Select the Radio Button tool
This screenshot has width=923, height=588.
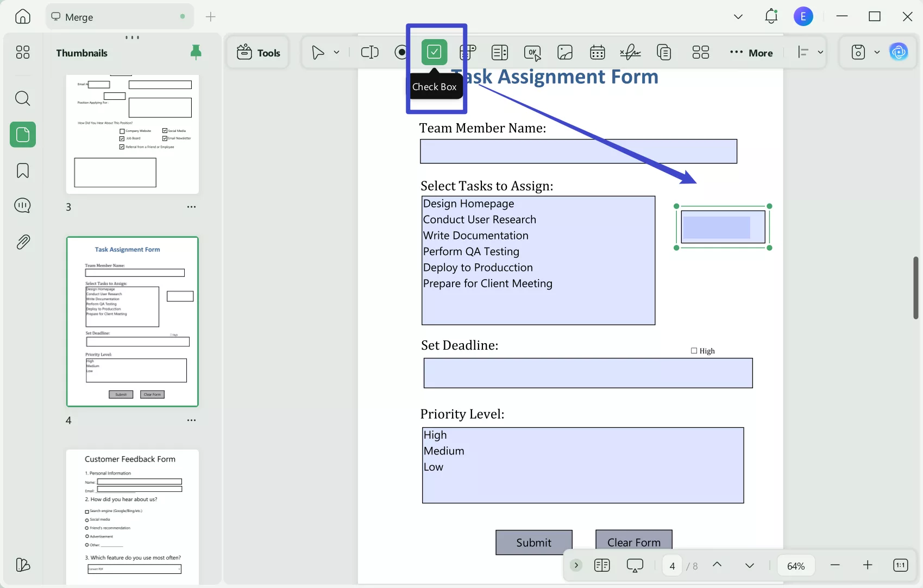[x=400, y=52]
